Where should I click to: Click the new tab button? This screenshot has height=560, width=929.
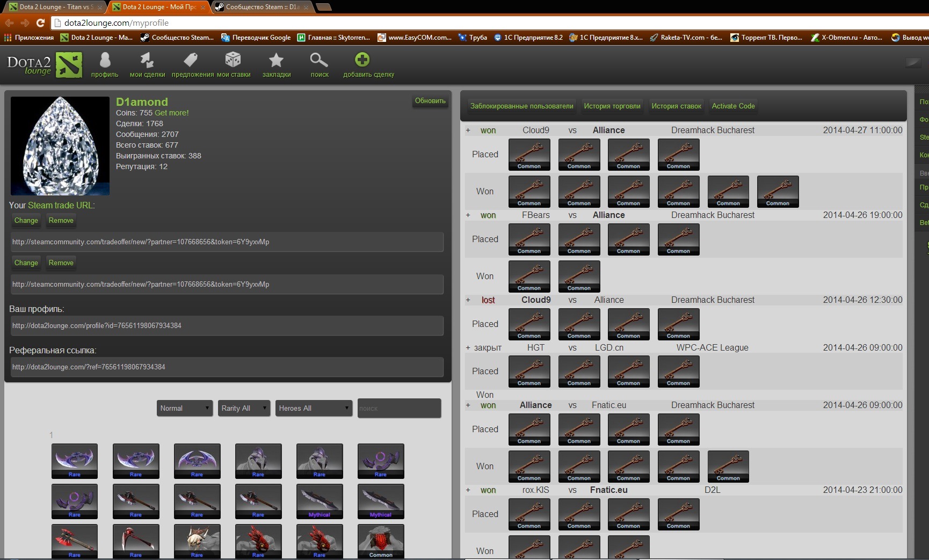coord(323,7)
